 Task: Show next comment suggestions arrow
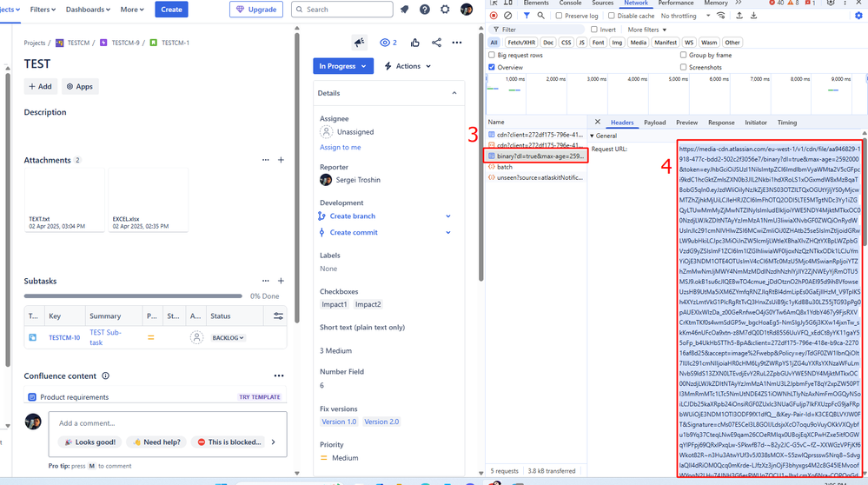(274, 442)
